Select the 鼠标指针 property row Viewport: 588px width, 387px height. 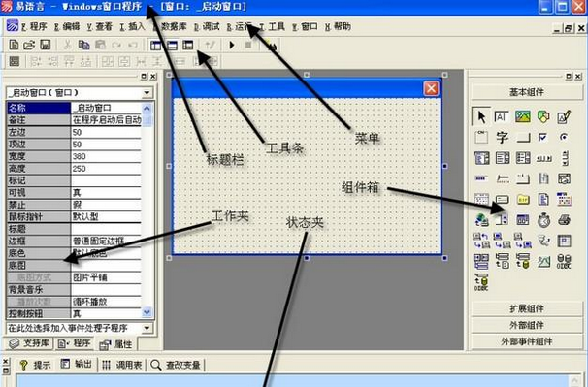pos(74,216)
